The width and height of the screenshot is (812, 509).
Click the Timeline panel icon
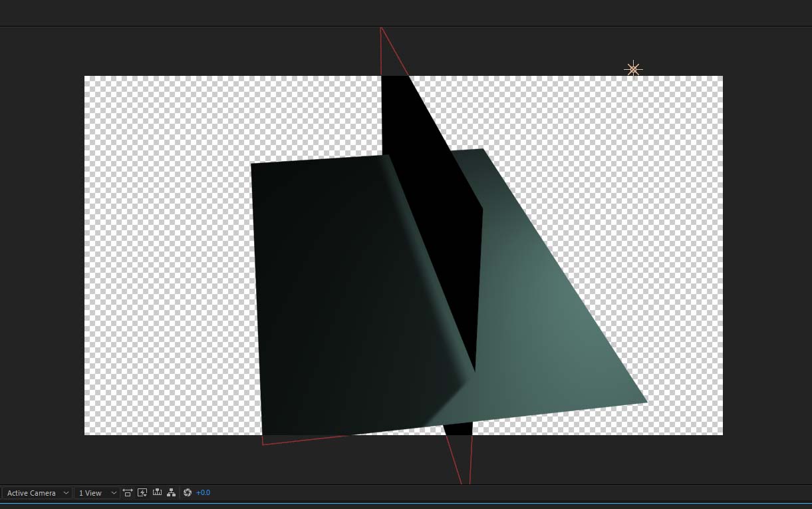tap(157, 492)
